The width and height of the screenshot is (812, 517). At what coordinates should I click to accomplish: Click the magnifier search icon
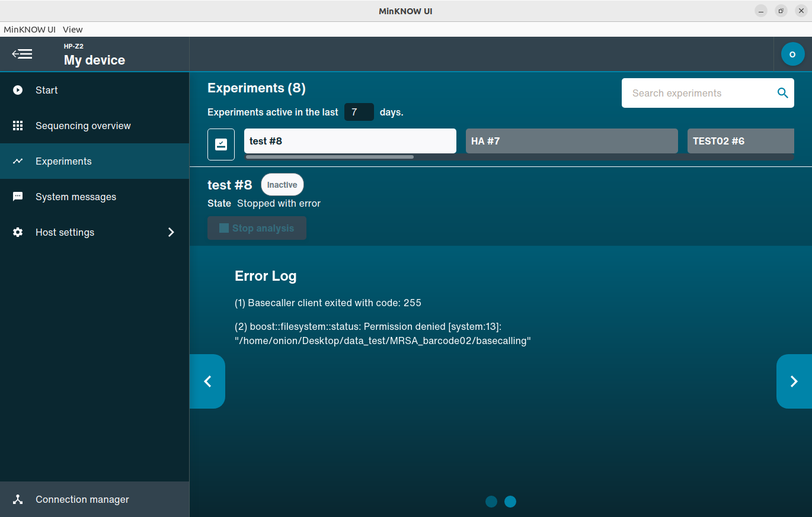(782, 93)
